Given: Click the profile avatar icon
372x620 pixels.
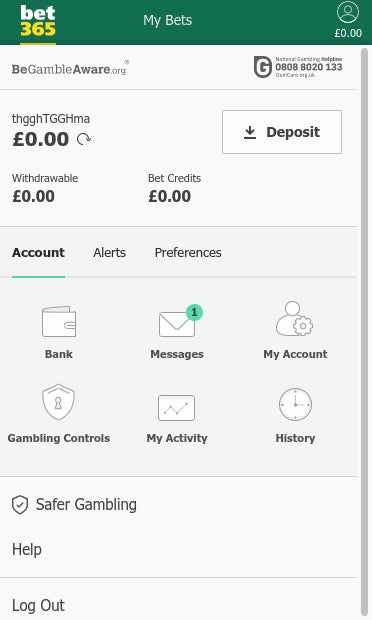Looking at the screenshot, I should pos(348,12).
